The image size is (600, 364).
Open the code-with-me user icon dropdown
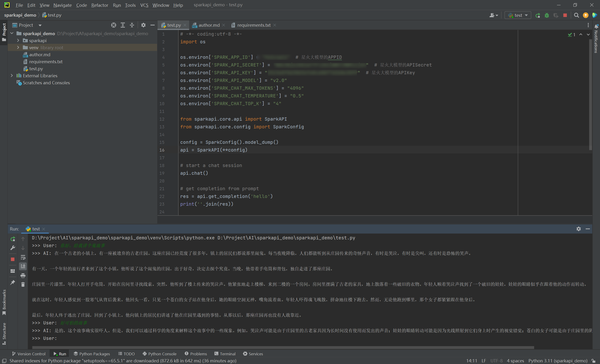tap(494, 15)
